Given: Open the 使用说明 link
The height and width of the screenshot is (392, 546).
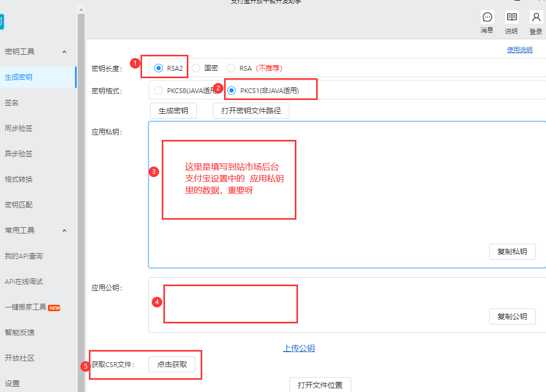Looking at the screenshot, I should click(x=519, y=50).
